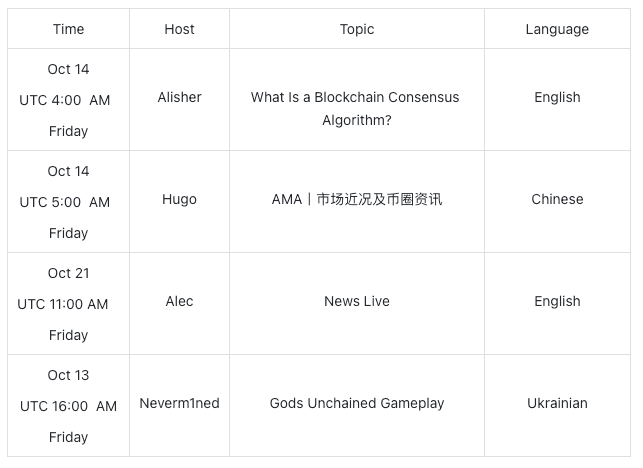Image resolution: width=643 pixels, height=468 pixels.
Task: Select host name Alisher
Action: tap(179, 97)
